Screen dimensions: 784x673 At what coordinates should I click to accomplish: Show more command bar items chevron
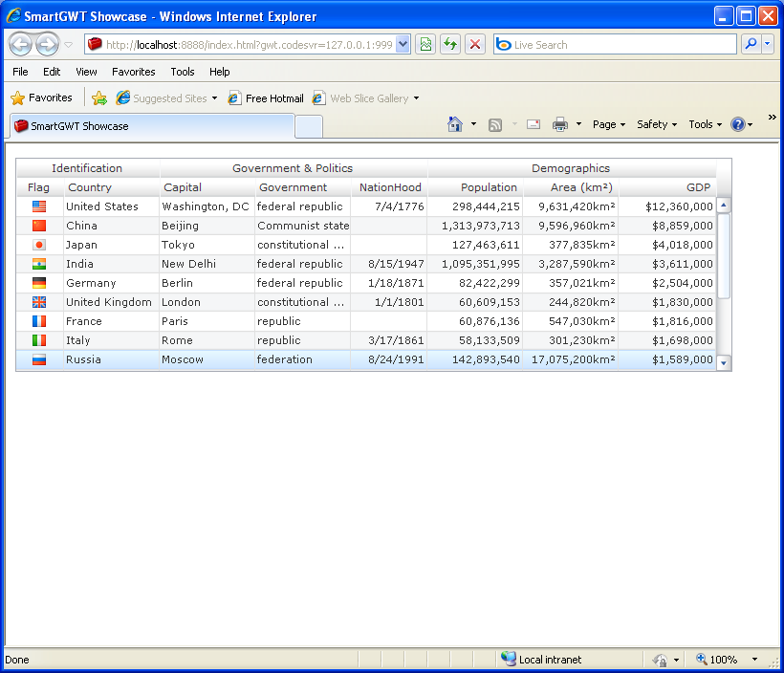coord(772,117)
